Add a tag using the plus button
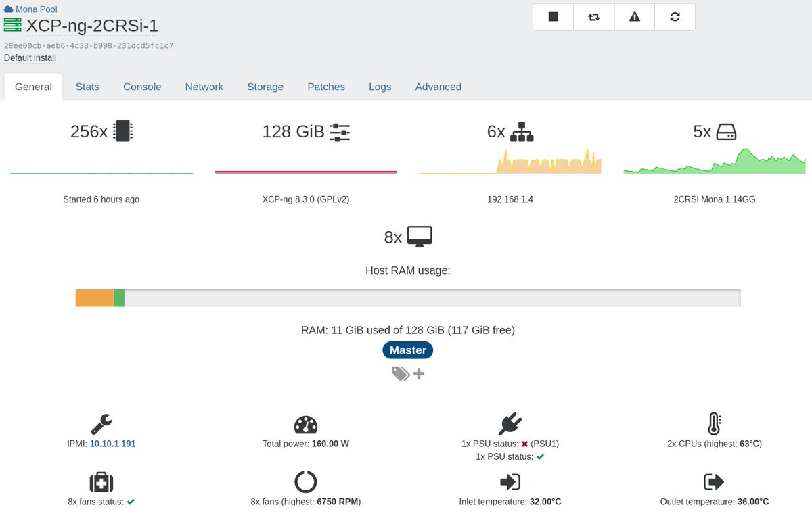 pos(418,373)
